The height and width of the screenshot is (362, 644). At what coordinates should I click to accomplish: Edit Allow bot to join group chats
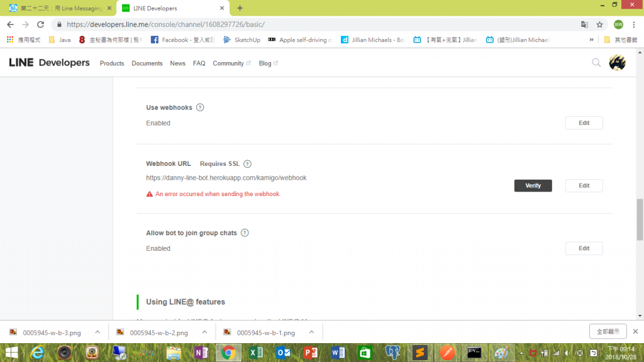click(584, 248)
